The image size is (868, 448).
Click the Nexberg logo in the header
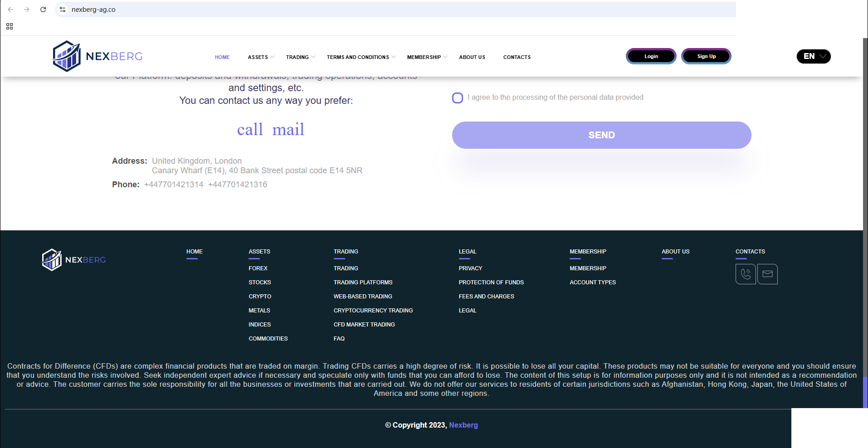coord(98,56)
